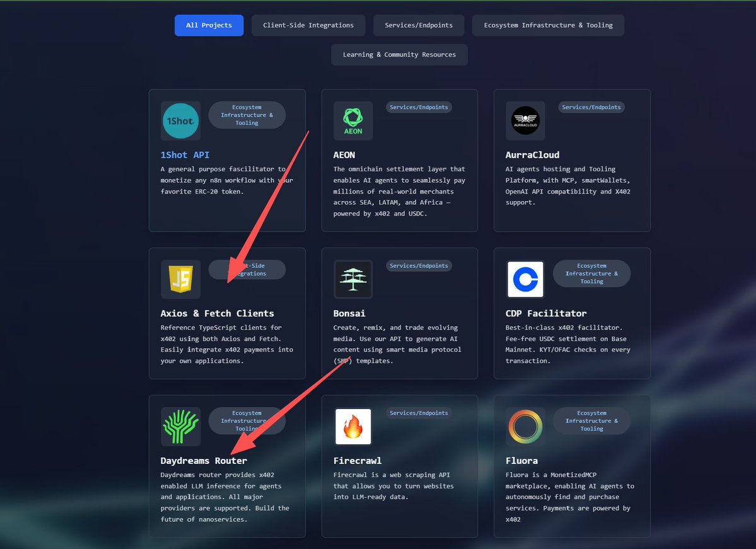This screenshot has width=756, height=549.
Task: Click the Axios & Fetch Clients title
Action: [x=217, y=313]
